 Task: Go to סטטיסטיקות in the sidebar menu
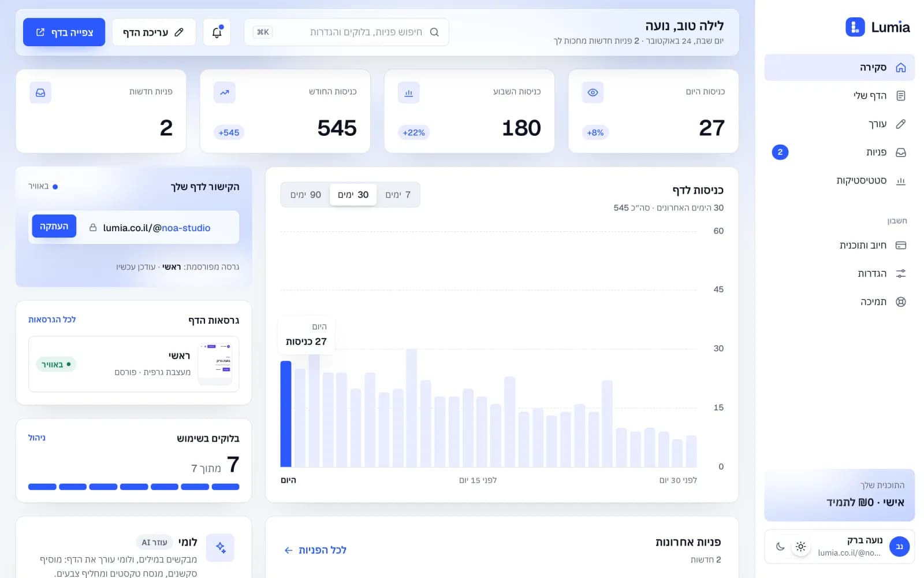click(x=839, y=181)
